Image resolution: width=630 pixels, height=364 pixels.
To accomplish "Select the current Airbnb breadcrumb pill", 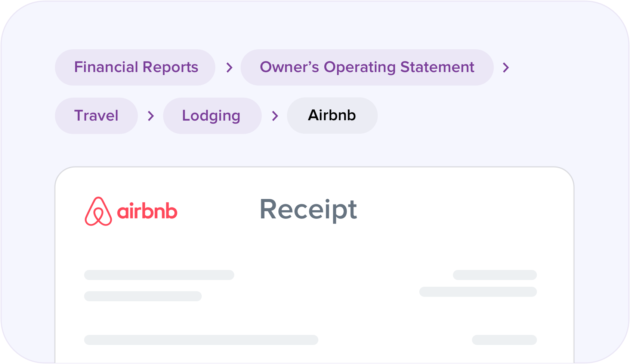I will pyautogui.click(x=332, y=116).
